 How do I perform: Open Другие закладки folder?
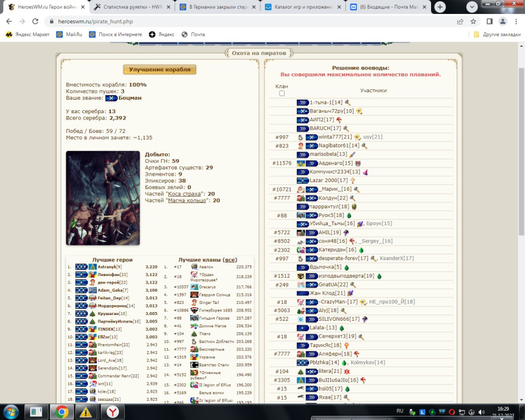[497, 34]
